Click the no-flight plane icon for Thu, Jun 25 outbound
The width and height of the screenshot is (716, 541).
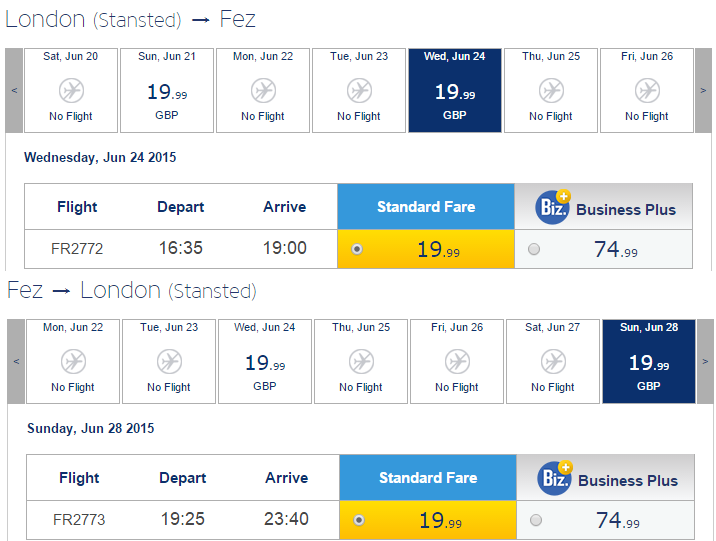[551, 90]
